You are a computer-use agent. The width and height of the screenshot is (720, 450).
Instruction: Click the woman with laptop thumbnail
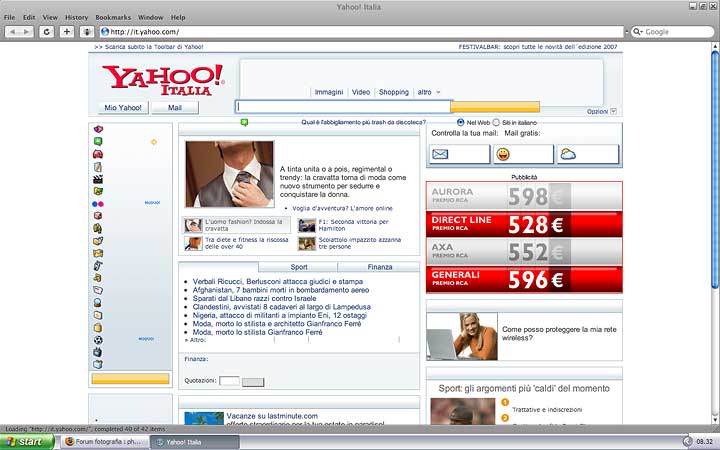pyautogui.click(x=462, y=337)
